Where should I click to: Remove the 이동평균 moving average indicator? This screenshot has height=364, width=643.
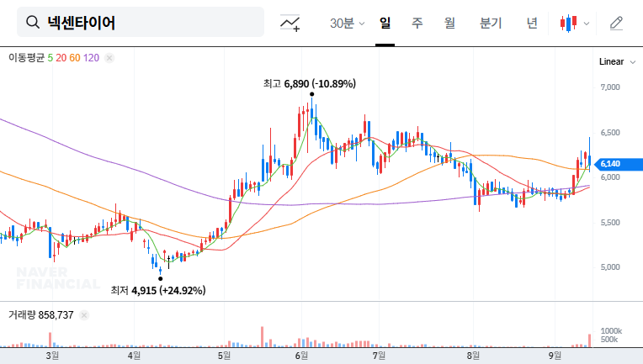click(x=109, y=58)
